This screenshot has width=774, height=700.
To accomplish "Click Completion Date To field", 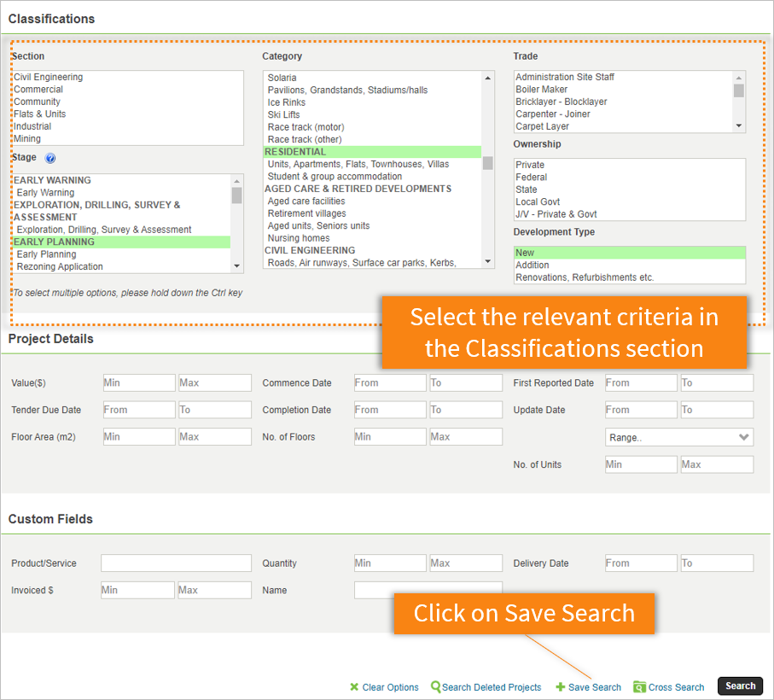I will click(x=466, y=411).
